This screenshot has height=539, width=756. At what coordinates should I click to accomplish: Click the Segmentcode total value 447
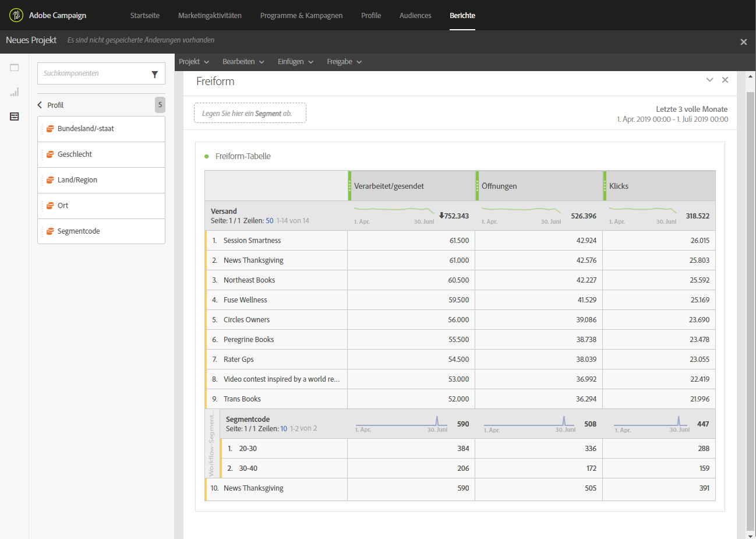pyautogui.click(x=703, y=424)
